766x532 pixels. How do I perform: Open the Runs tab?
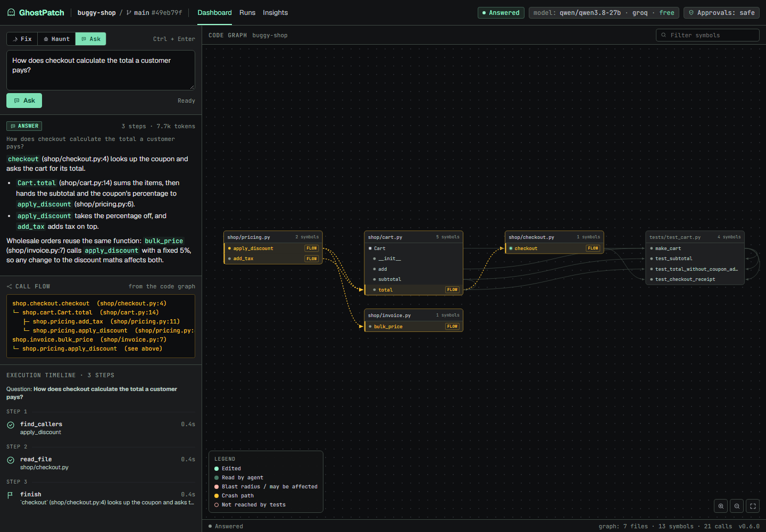247,13
